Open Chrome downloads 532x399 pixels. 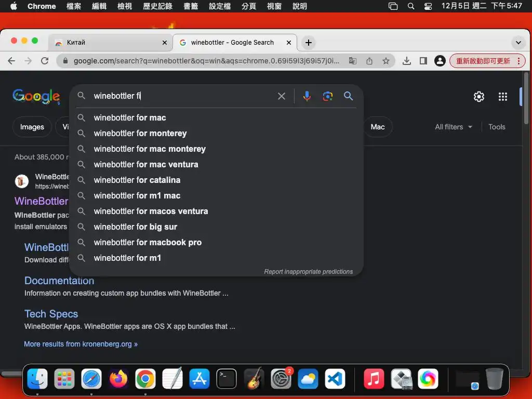point(406,61)
